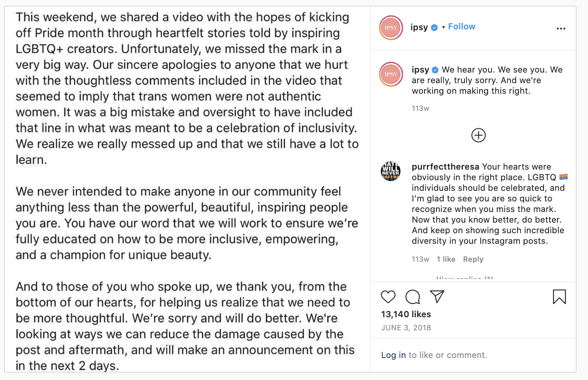588x380 pixels.
Task: Share the post via paper plane icon
Action: [437, 296]
